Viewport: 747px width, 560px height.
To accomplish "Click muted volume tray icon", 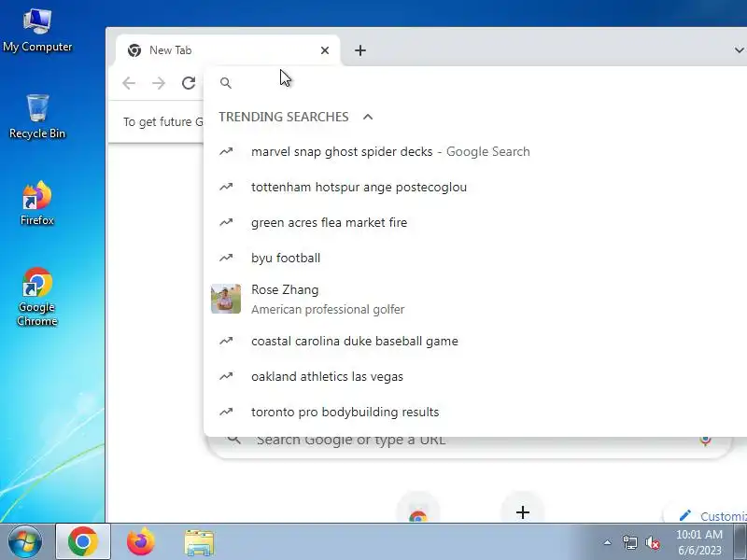I will (653, 542).
